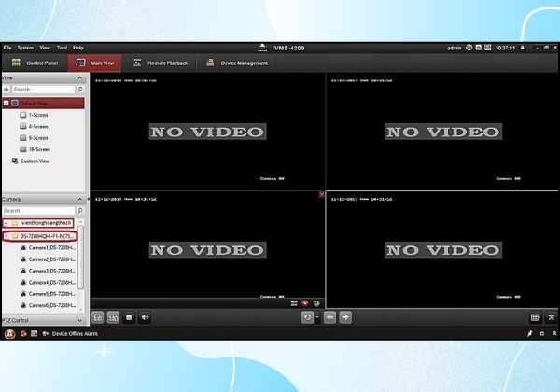Collapse the Camera panel with its chevron
The width and height of the screenshot is (560, 392).
[x=79, y=199]
